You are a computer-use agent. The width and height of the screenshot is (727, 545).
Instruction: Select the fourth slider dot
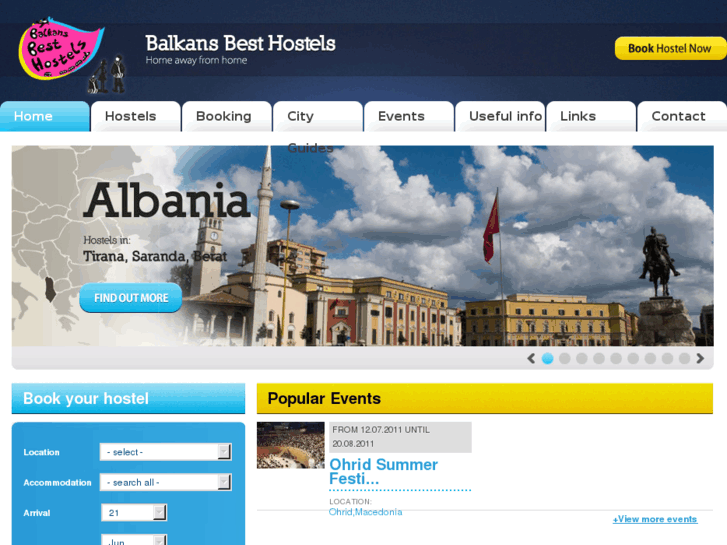tap(599, 359)
